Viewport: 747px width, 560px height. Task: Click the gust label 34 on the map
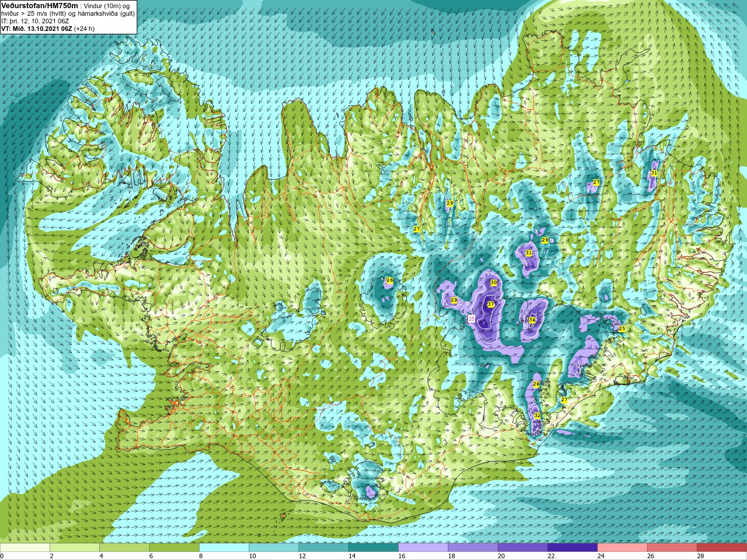[x=532, y=320]
